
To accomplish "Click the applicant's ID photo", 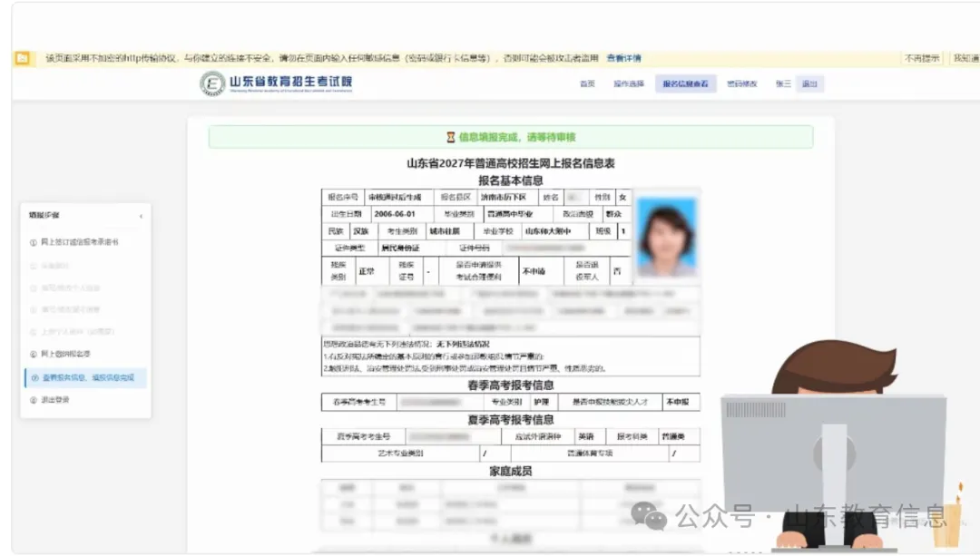I will pyautogui.click(x=666, y=237).
